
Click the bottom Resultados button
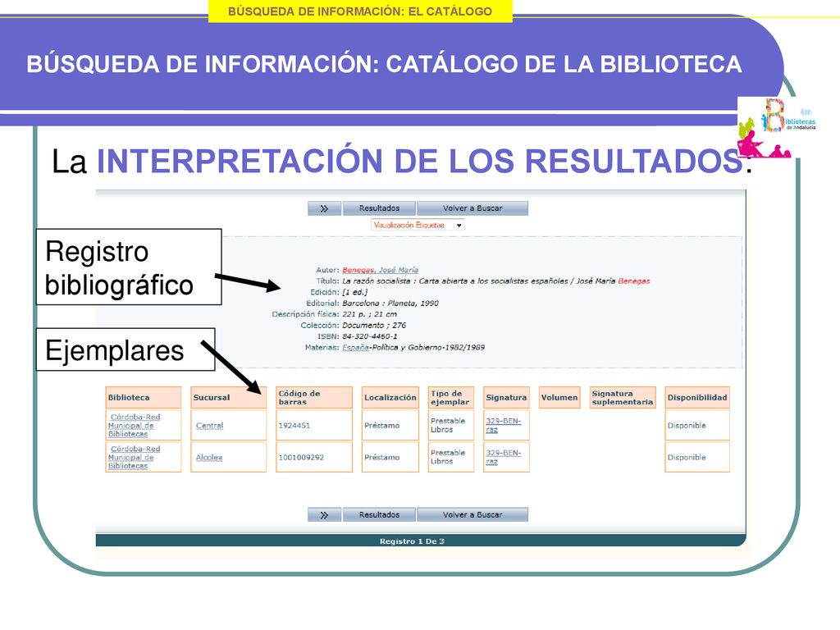point(379,515)
